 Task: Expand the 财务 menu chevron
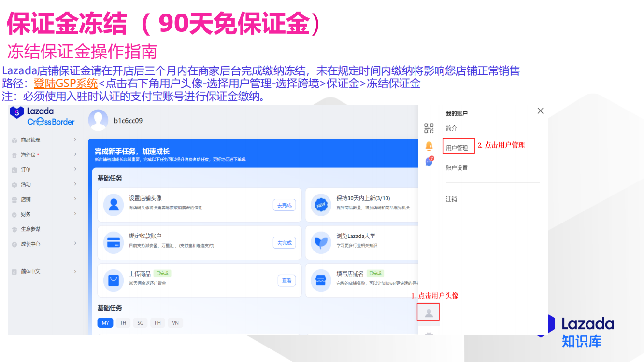(75, 214)
